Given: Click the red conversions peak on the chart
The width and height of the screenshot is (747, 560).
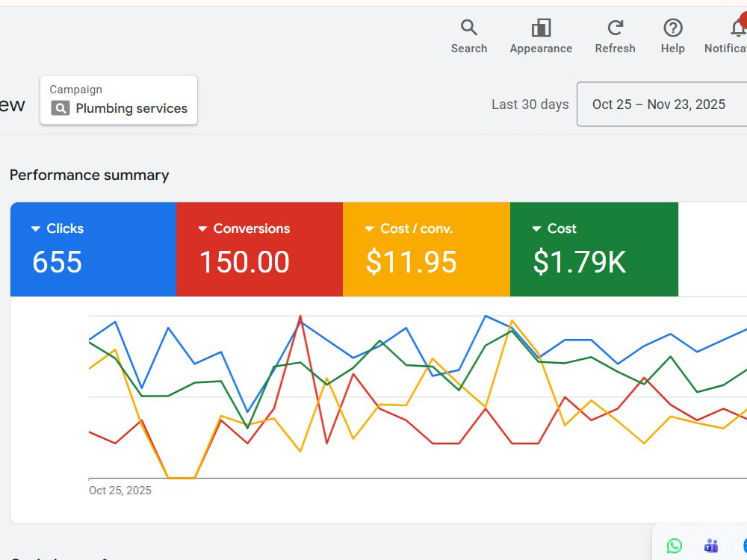Looking at the screenshot, I should click(x=300, y=316).
